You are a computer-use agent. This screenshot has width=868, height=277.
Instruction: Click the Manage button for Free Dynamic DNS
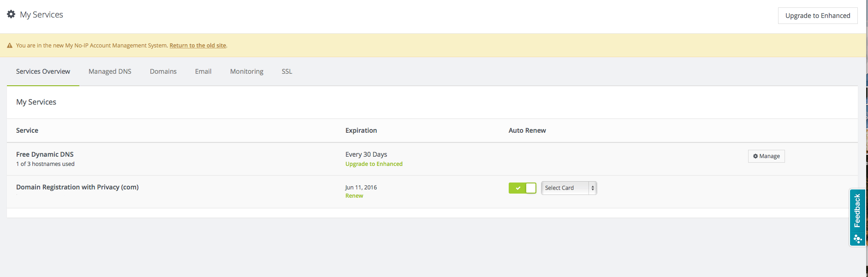point(766,156)
